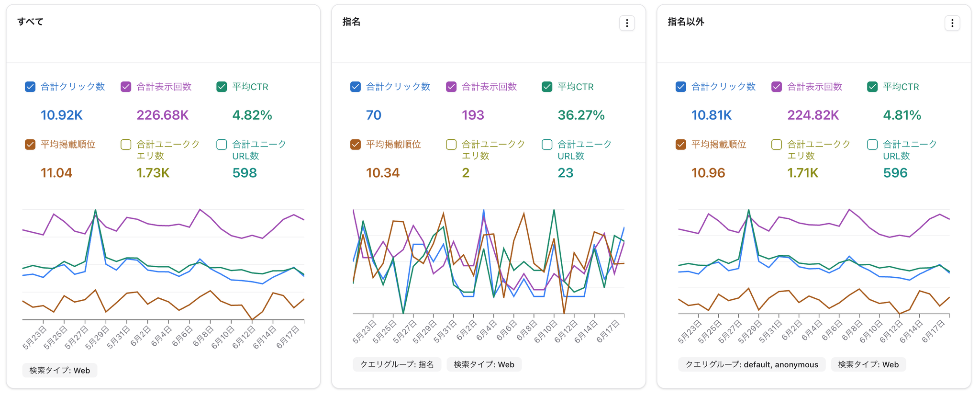
Task: Click the 598 unique URL value
Action: [x=245, y=173]
